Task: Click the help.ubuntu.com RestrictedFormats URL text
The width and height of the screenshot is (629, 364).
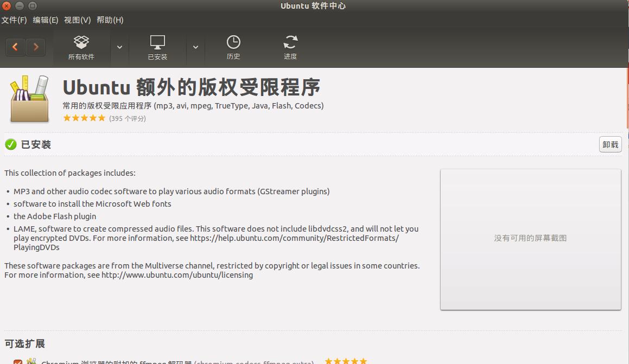Action: (x=295, y=238)
